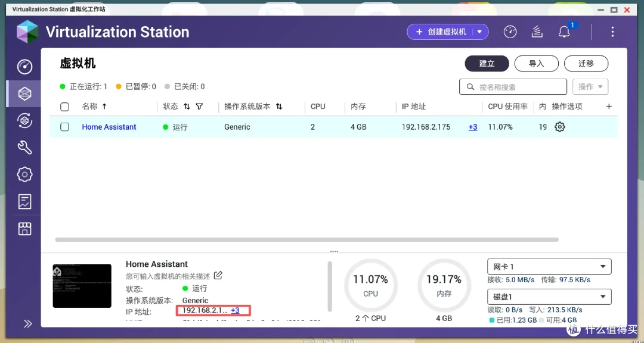Open the +3 IP addresses link in table row
Image resolution: width=644 pixels, height=343 pixels.
(x=473, y=127)
